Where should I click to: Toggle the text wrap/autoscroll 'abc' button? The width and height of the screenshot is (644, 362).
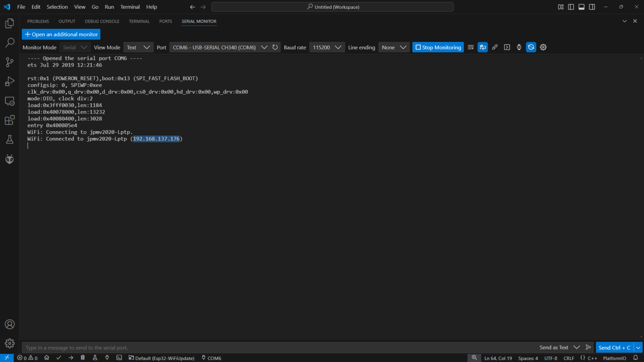pyautogui.click(x=483, y=47)
